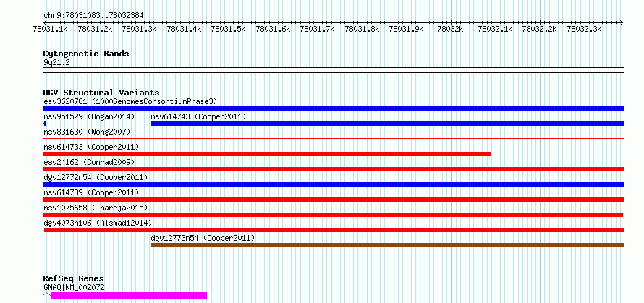Select the dgv4073n106 (Alsmadi2014) label
The height and width of the screenshot is (303, 644).
pos(98,223)
